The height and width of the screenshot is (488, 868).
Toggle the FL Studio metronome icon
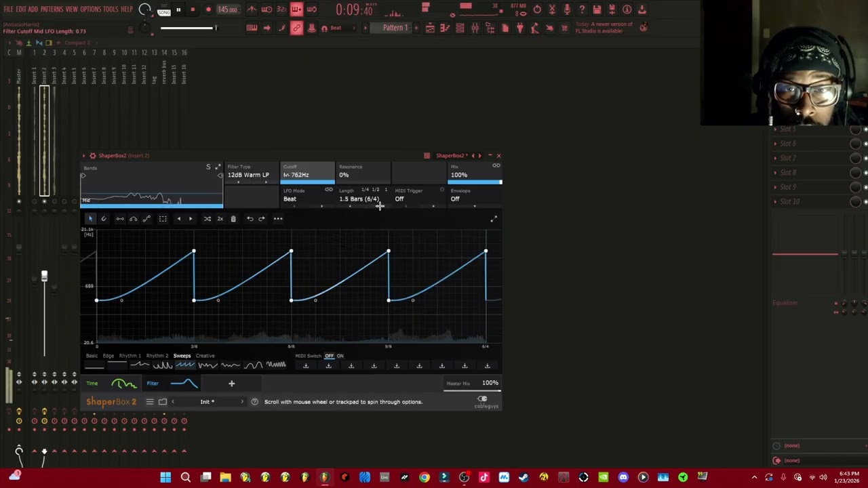[252, 9]
